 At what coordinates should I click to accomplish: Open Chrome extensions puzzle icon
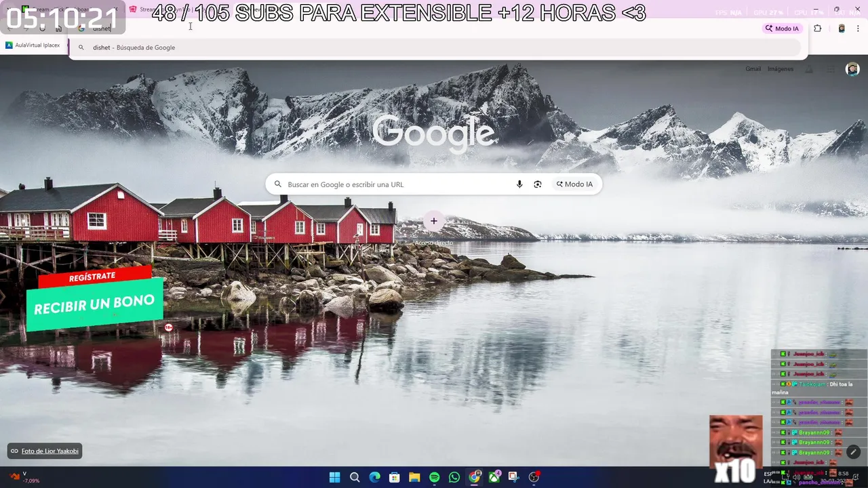tap(817, 28)
